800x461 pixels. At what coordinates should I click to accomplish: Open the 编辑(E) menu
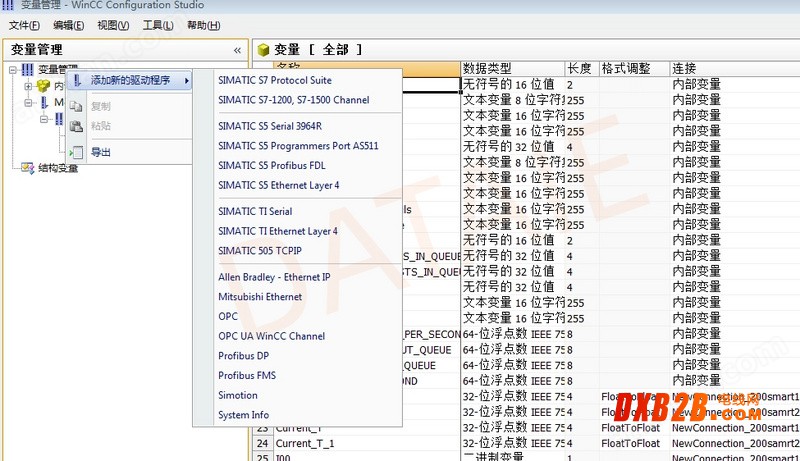pos(68,25)
